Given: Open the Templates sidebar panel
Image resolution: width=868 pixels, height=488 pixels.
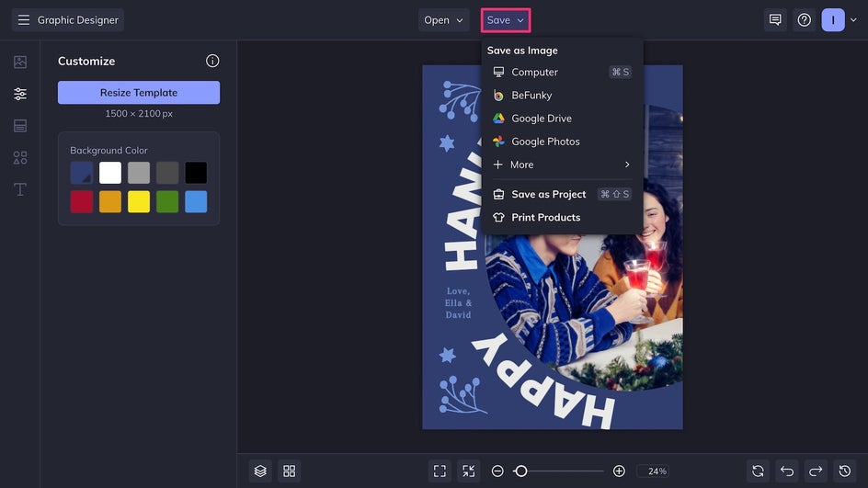Looking at the screenshot, I should click(20, 126).
